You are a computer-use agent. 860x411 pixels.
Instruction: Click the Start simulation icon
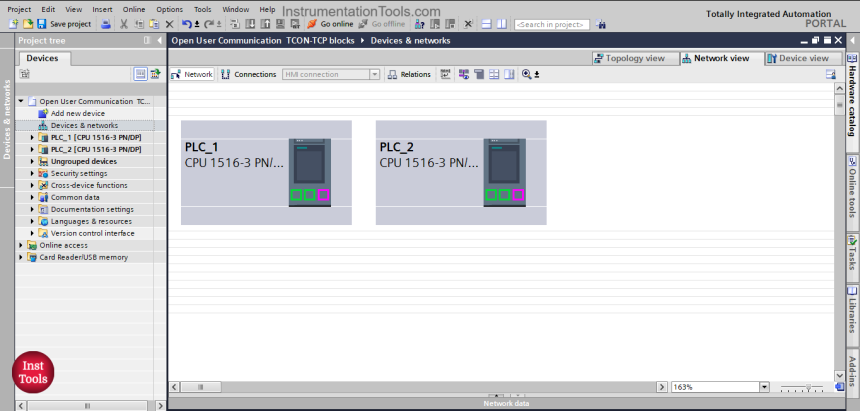(280, 24)
